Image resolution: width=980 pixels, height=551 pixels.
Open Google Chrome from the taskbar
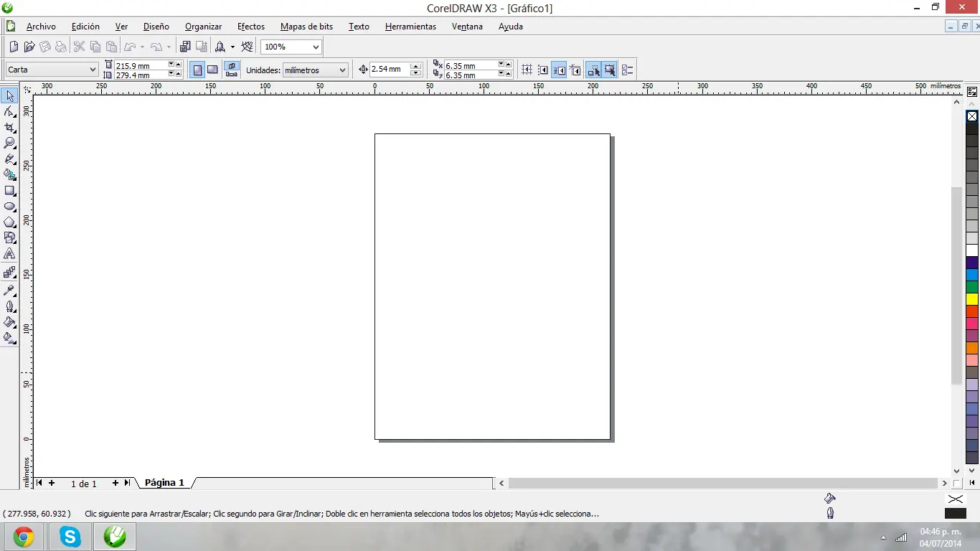pos(24,537)
